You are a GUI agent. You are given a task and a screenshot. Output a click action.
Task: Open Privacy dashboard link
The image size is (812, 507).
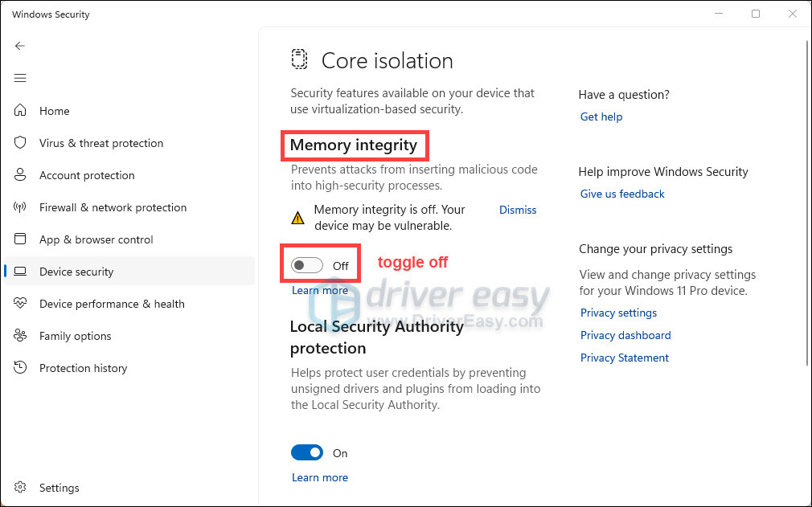tap(625, 335)
